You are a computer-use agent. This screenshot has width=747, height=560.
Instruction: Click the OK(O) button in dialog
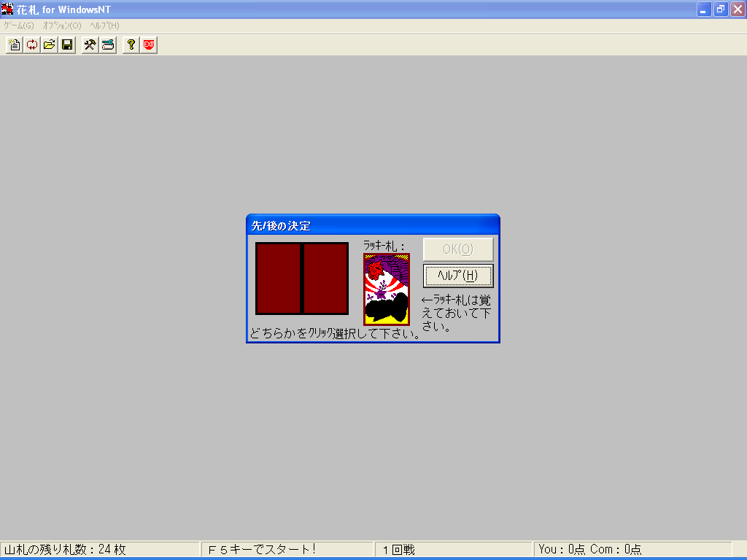[458, 249]
